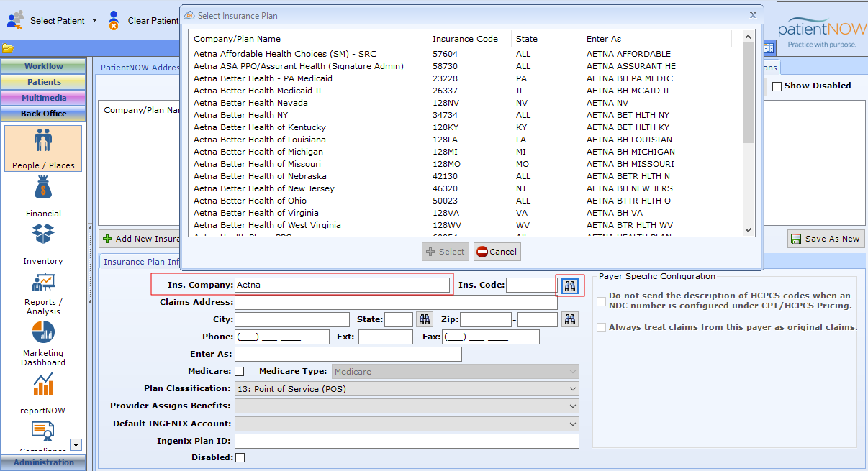Cancel the Select Insurance Plan dialog
The image size is (868, 471).
pos(497,252)
